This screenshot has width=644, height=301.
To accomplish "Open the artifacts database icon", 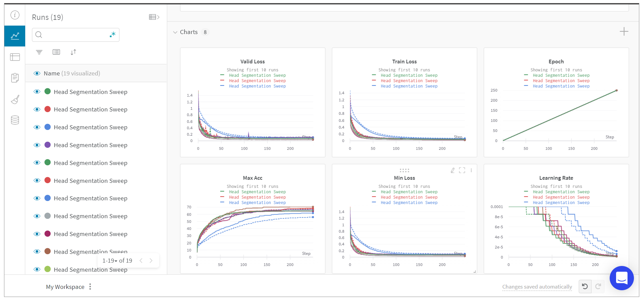I will (x=15, y=120).
